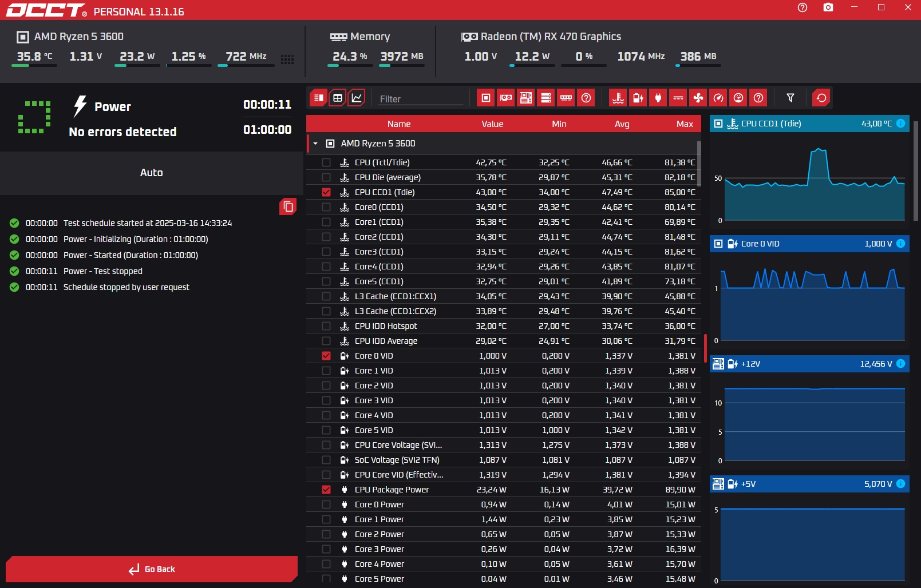Filter sensors by power type

(x=658, y=98)
